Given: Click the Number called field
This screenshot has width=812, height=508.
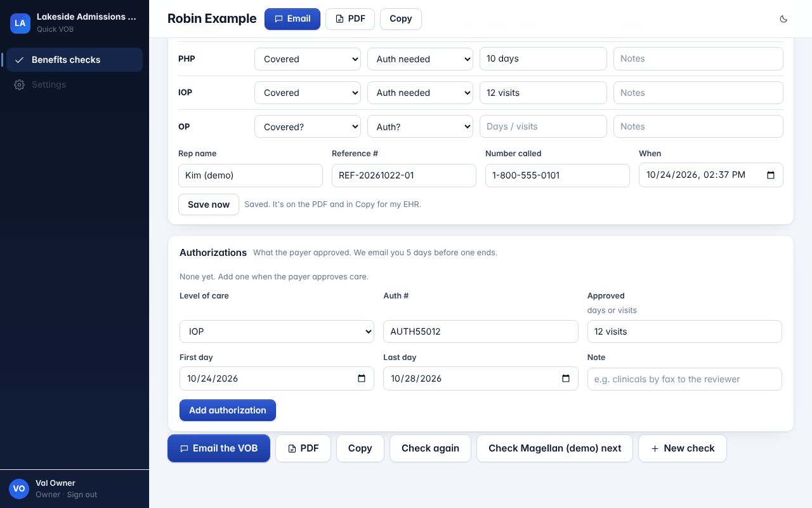Looking at the screenshot, I should (558, 175).
